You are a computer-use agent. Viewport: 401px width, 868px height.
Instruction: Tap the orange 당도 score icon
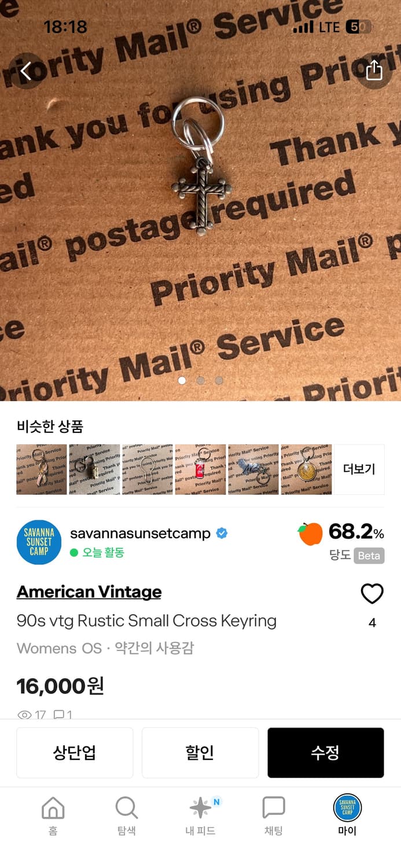310,534
